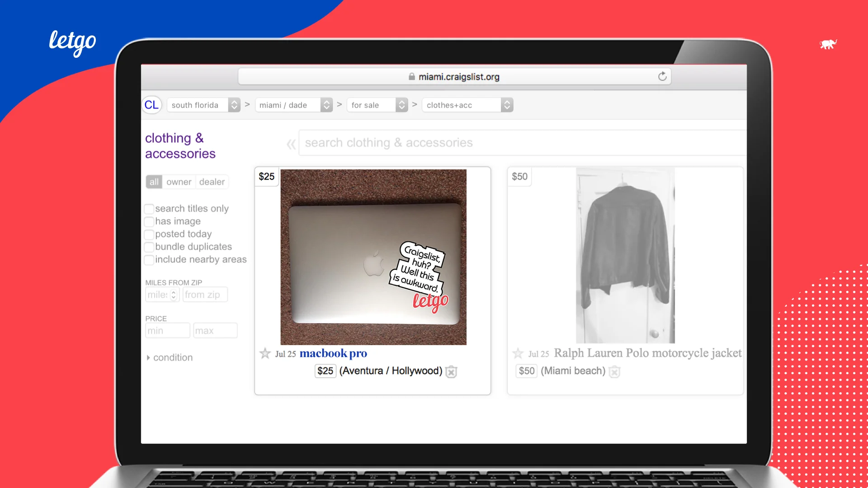
Task: Check the has image option
Action: tap(149, 221)
